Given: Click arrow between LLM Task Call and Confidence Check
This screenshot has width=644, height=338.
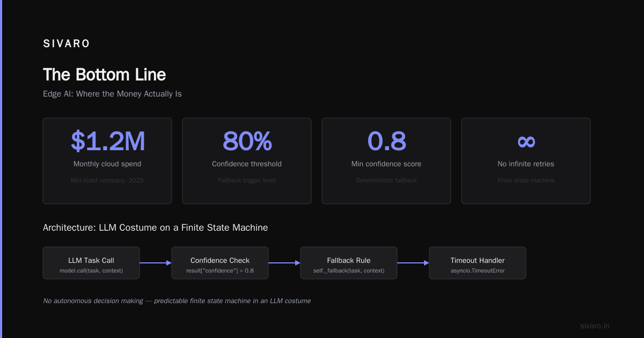Looking at the screenshot, I should pos(156,263).
